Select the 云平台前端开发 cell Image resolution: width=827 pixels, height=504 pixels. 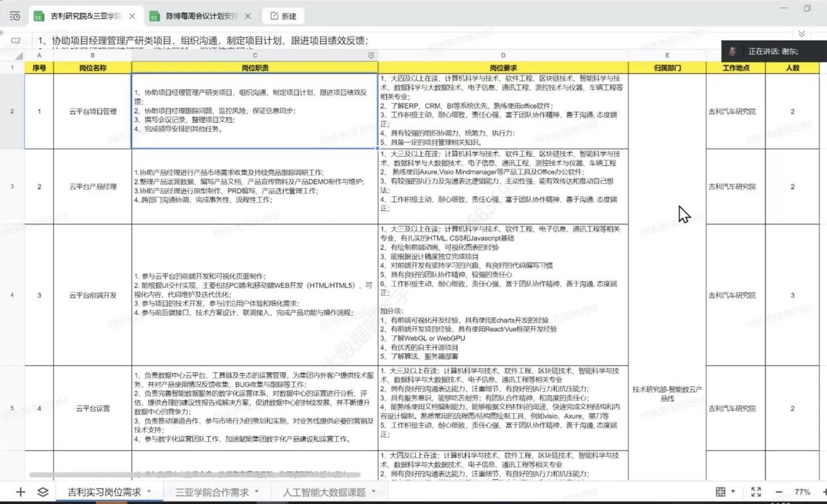click(x=92, y=295)
